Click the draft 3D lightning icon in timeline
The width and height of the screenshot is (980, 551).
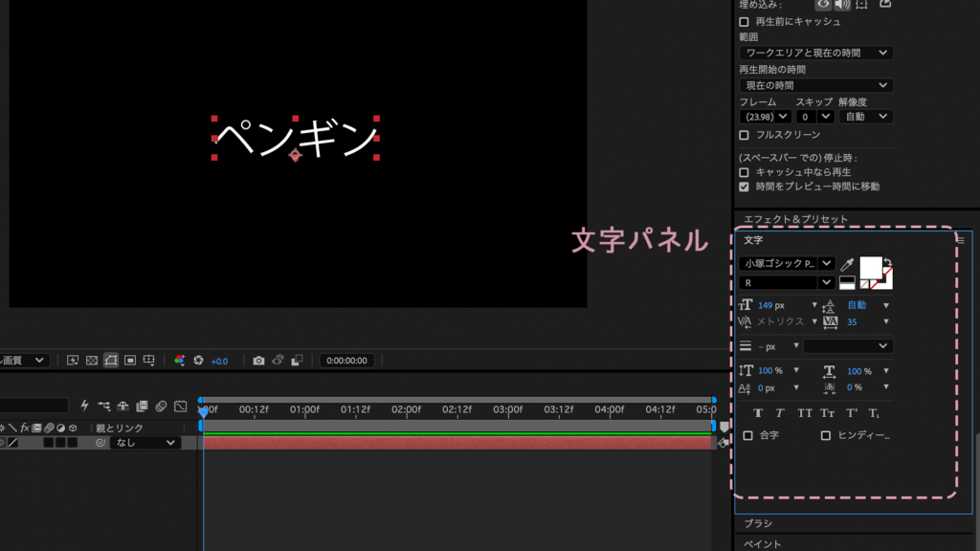click(x=84, y=406)
